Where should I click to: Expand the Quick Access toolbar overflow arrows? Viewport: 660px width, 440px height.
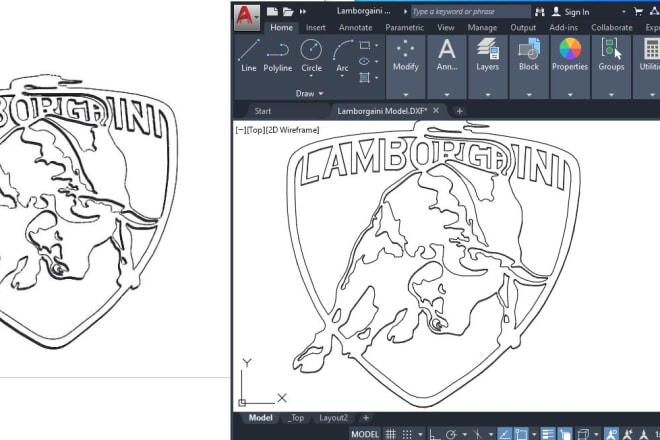pos(303,12)
